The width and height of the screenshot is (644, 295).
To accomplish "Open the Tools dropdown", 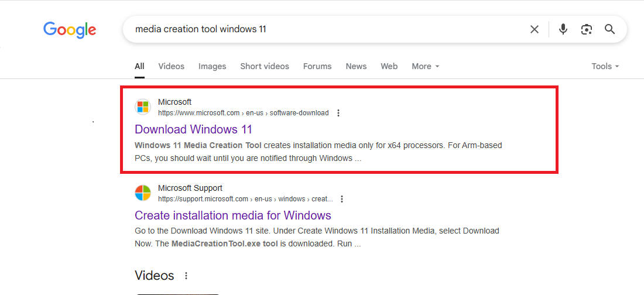I will click(605, 66).
